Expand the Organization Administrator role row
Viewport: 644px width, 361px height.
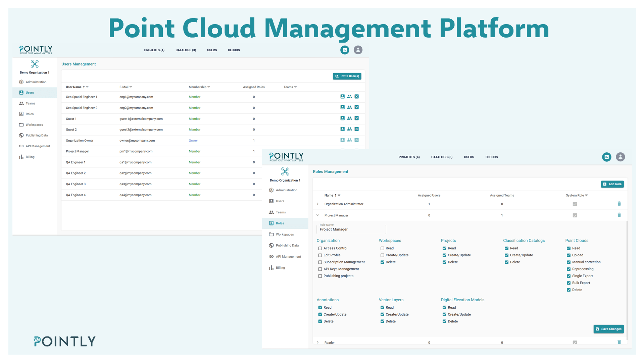(x=318, y=204)
